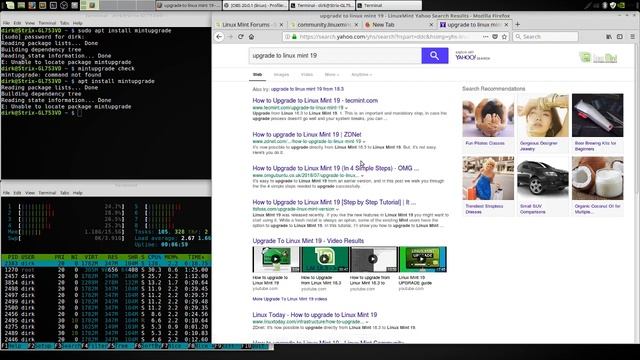
Task: Expand arrow next to zdnet.com result URL
Action: pyautogui.click(x=364, y=142)
